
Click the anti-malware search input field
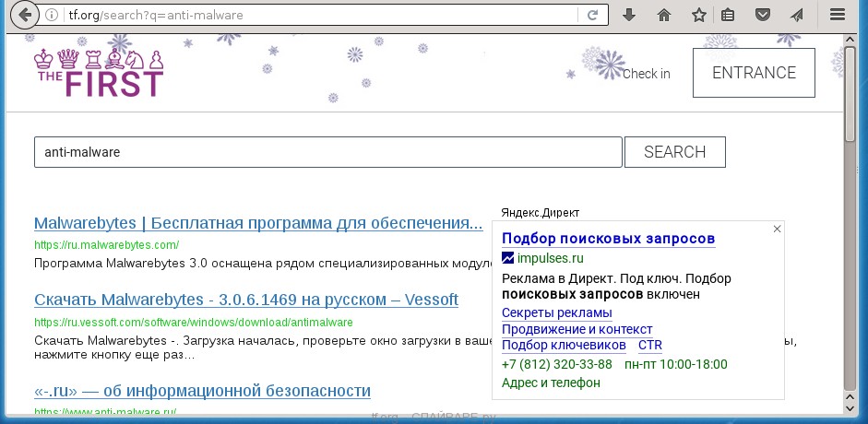tap(327, 152)
